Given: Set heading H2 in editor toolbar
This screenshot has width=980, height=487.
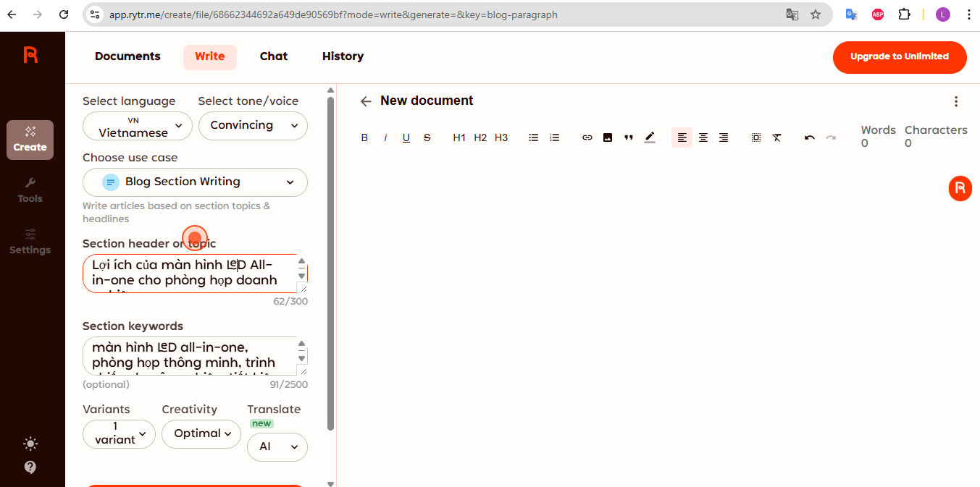Looking at the screenshot, I should (480, 137).
